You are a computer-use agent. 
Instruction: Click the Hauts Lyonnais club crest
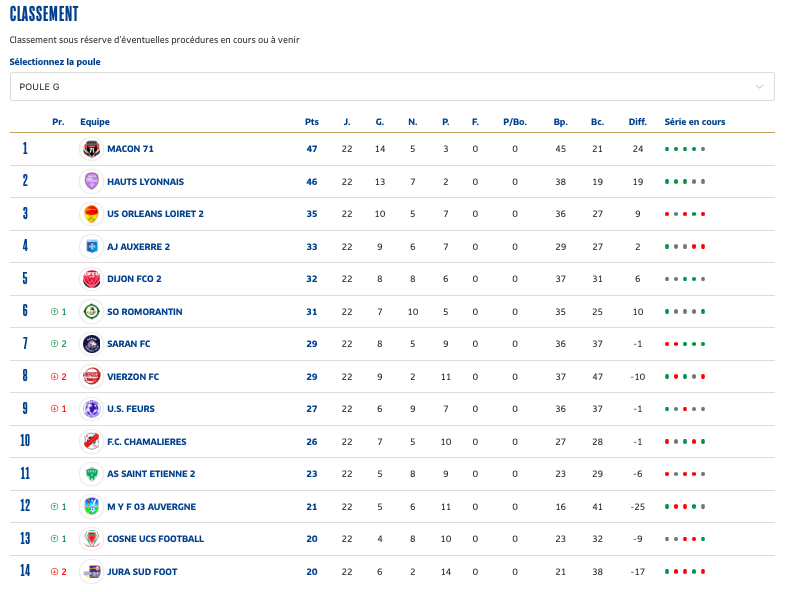pyautogui.click(x=91, y=182)
